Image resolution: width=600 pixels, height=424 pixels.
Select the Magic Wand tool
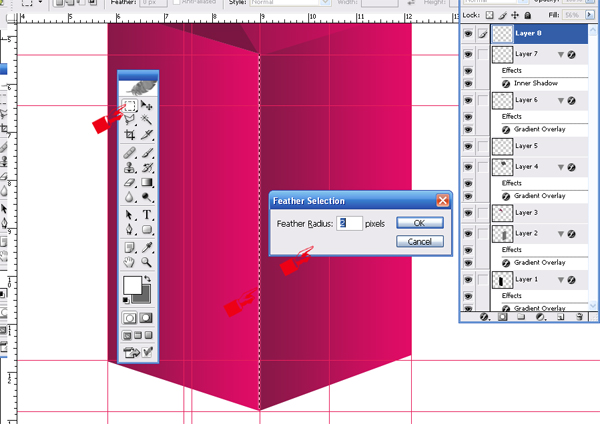coord(147,120)
